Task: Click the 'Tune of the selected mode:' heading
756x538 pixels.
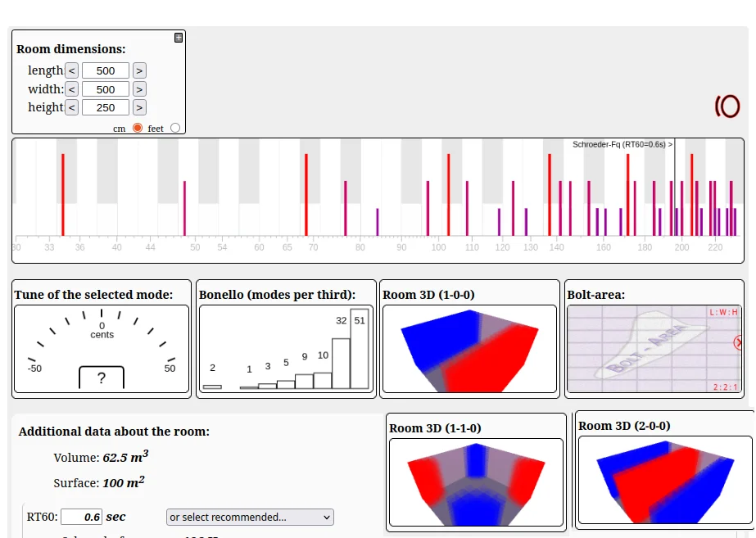Action: click(93, 295)
